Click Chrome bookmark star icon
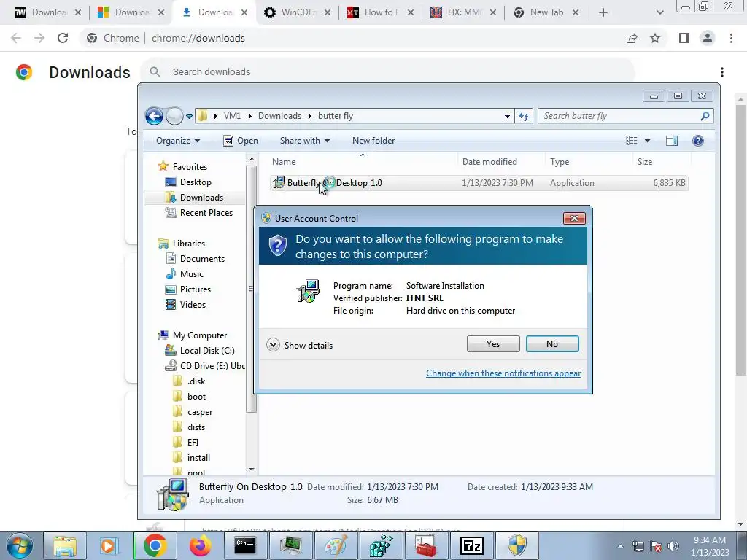747x560 pixels. (x=655, y=38)
